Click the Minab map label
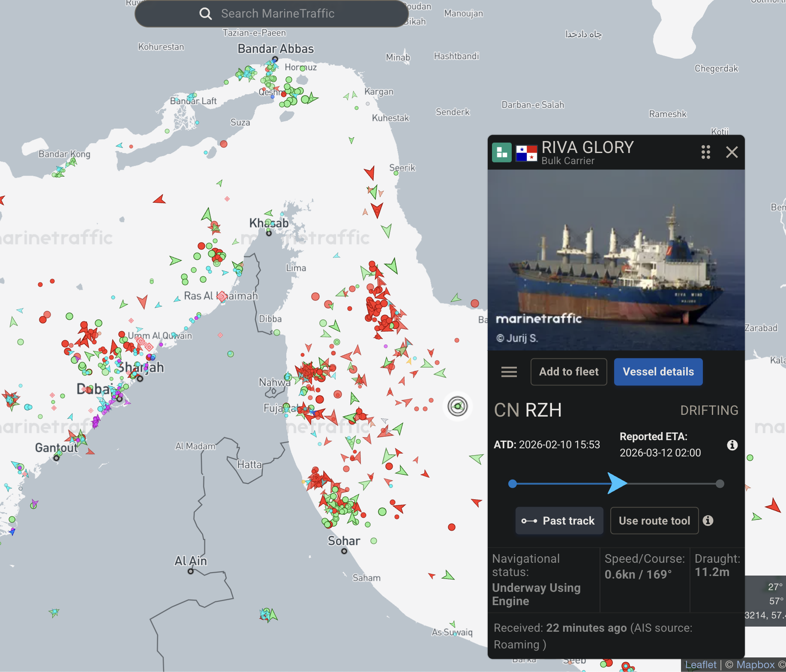Screen dimensions: 786x672 click(x=398, y=57)
